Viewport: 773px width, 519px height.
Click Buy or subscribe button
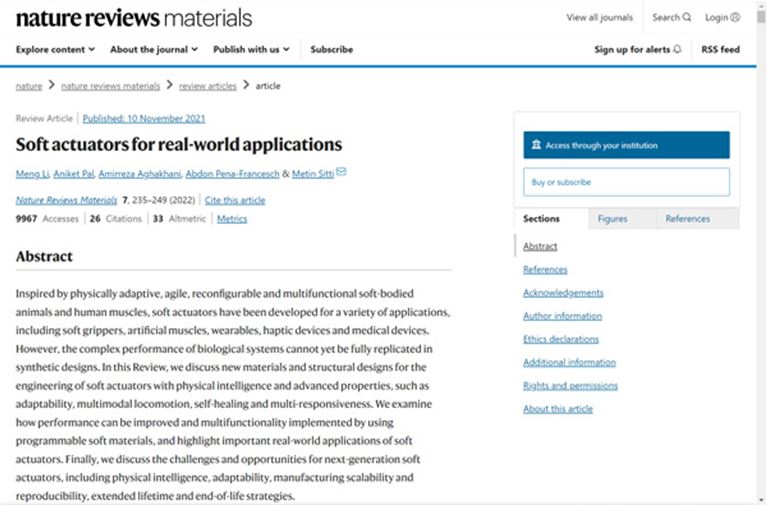[626, 182]
